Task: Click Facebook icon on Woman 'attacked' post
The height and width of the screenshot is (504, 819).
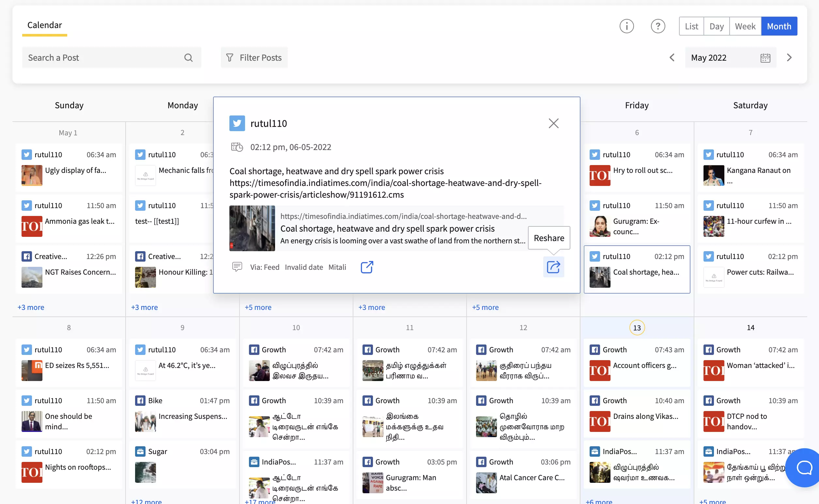Action: click(x=708, y=350)
